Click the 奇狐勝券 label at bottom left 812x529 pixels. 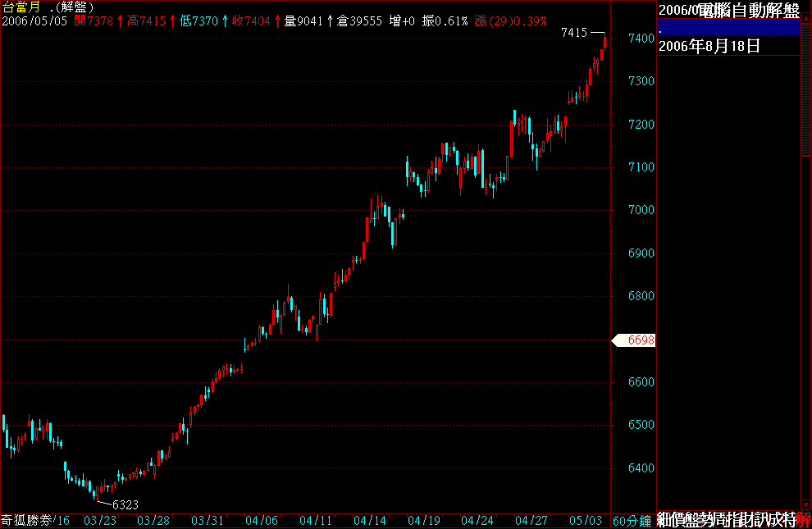[26, 520]
